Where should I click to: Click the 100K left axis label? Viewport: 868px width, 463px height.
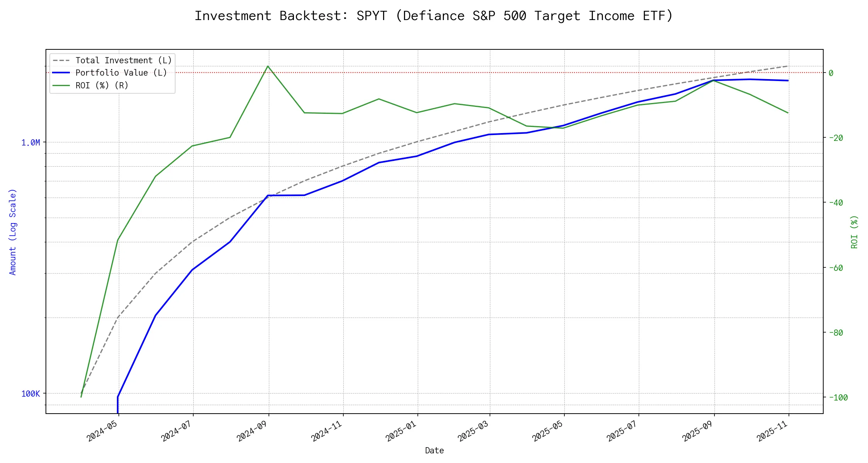tap(30, 394)
